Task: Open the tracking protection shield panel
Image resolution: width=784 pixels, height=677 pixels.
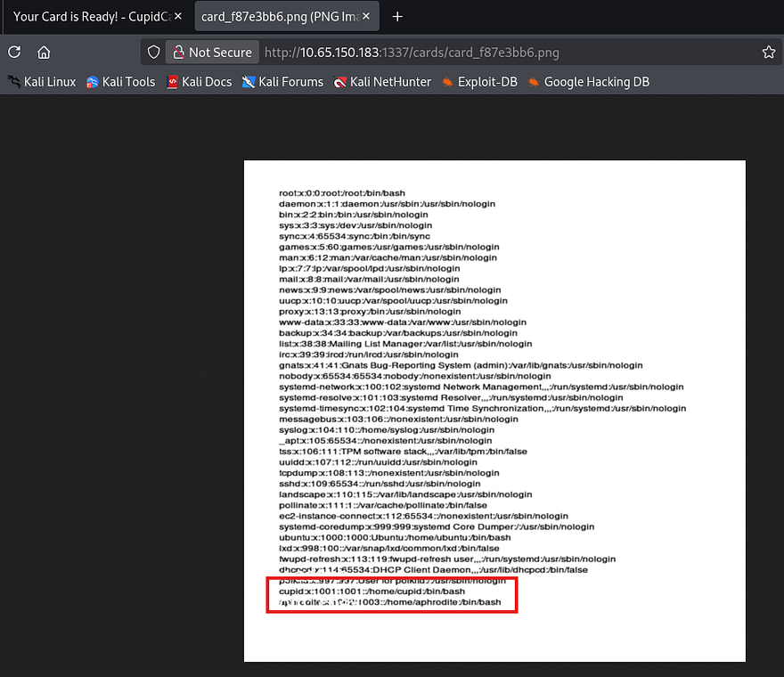Action: click(x=153, y=53)
